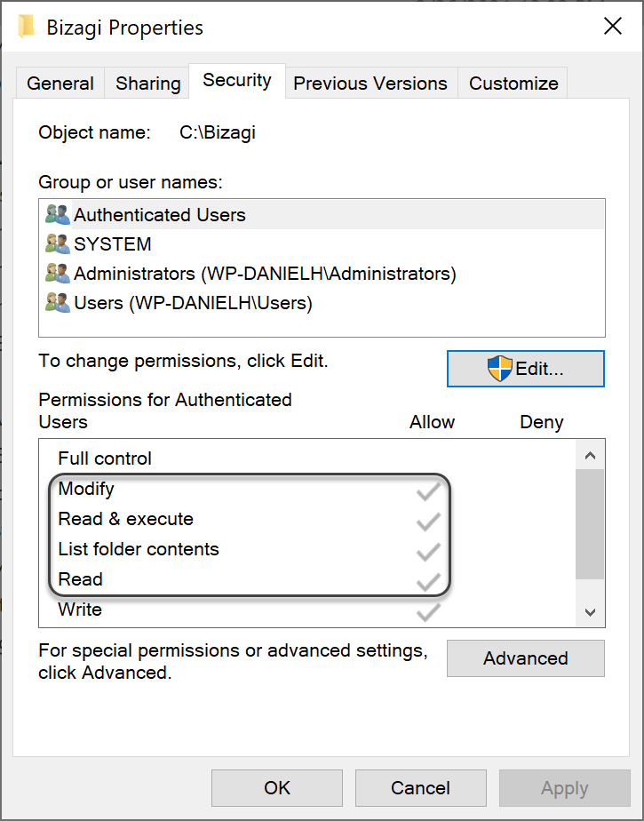Viewport: 644px width, 821px height.
Task: Close the Bizagi Properties dialog
Action: tap(613, 26)
